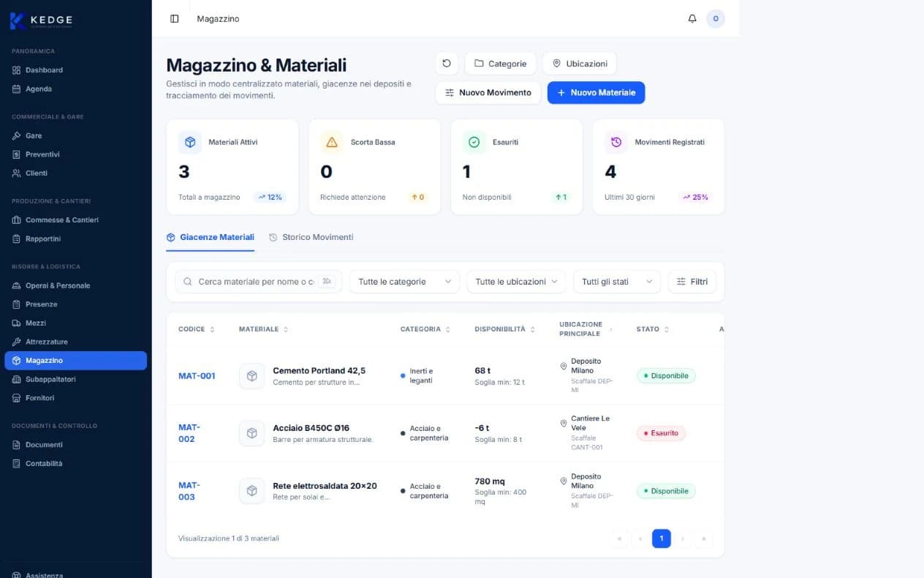
Task: Open Subappaltatori page
Action: pyautogui.click(x=75, y=379)
